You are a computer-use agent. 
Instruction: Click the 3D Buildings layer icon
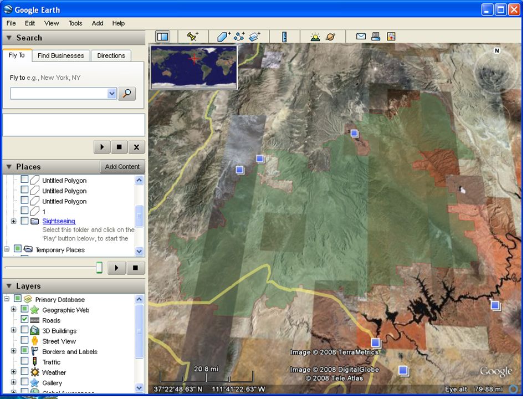pyautogui.click(x=34, y=330)
